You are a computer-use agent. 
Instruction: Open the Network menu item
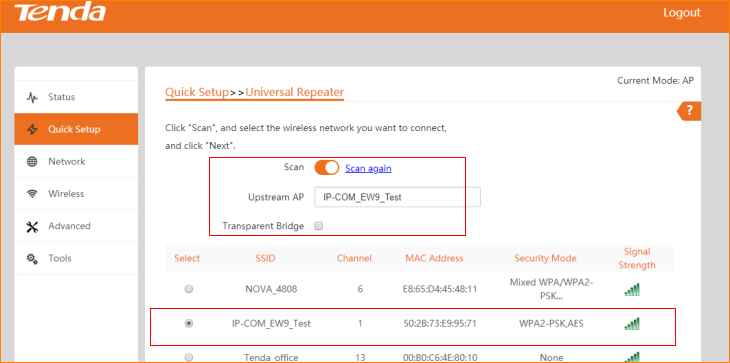(76, 161)
